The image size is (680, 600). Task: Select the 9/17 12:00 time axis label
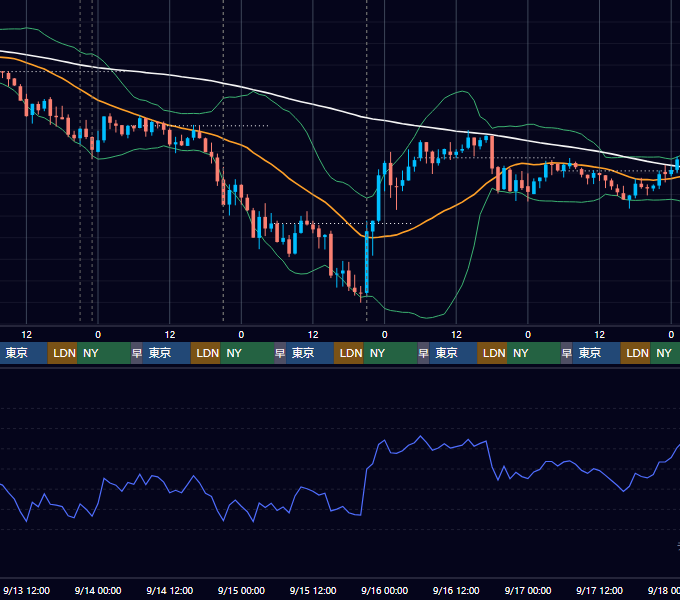(x=599, y=590)
